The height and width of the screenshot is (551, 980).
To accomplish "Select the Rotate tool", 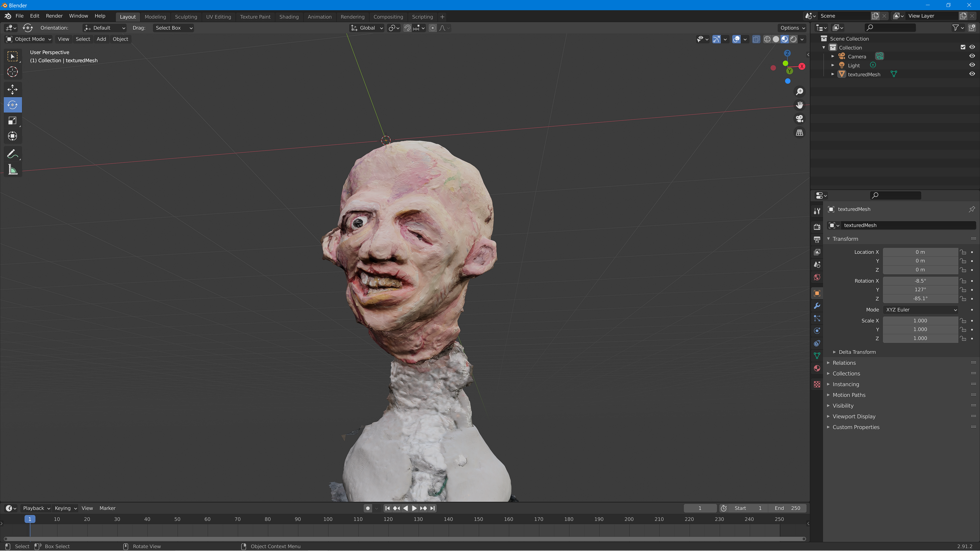I will point(13,105).
